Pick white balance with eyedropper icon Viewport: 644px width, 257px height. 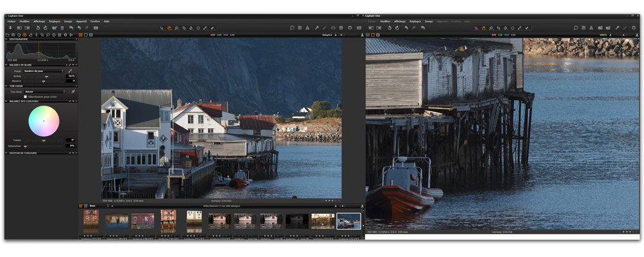[70, 71]
